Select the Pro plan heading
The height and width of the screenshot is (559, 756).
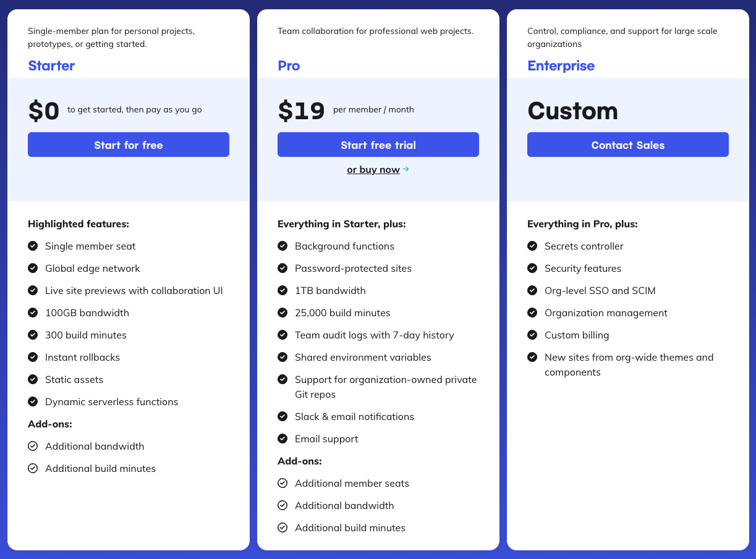(x=289, y=65)
